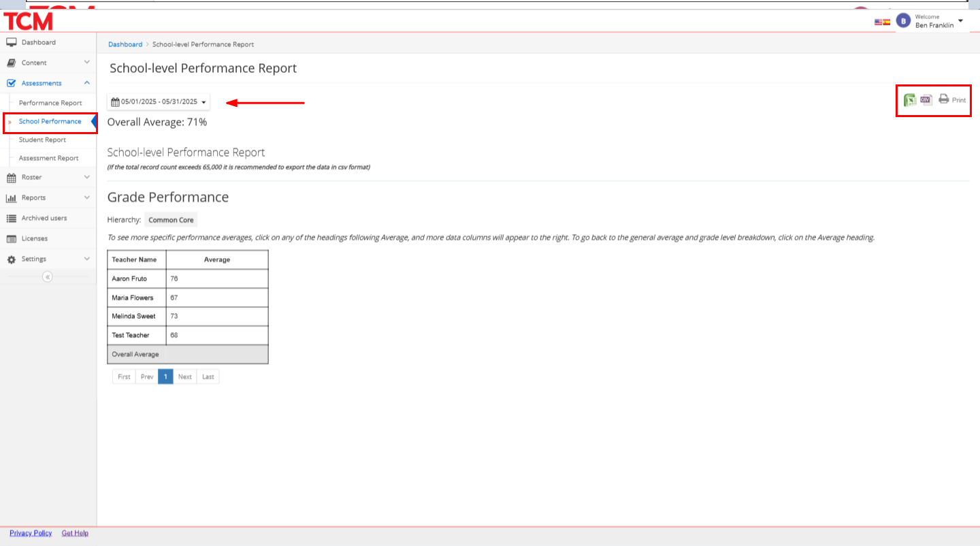Screen dimensions: 980x546
Task: Click the Dashboard breadcrumb link
Action: (125, 44)
